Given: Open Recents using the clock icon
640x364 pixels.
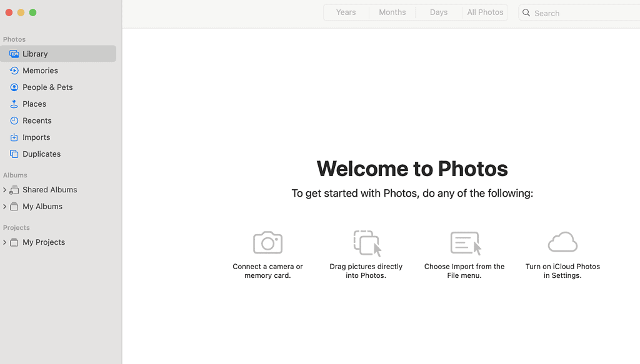Looking at the screenshot, I should coord(14,121).
